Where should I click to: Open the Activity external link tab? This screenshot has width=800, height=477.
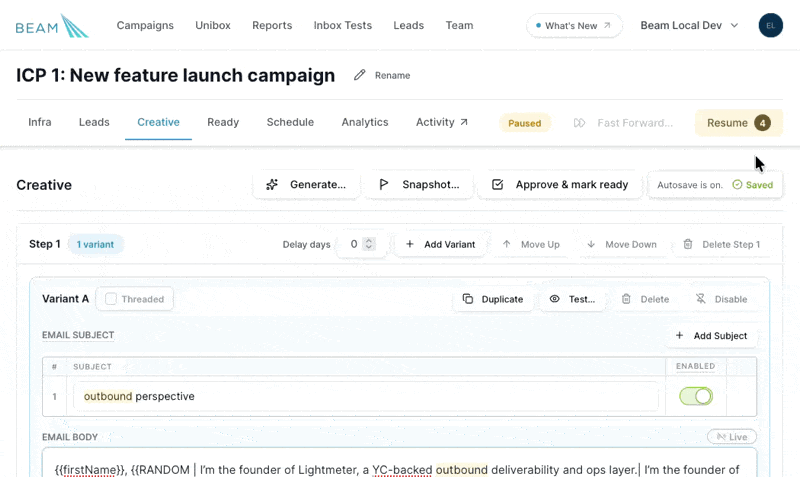[x=442, y=122]
